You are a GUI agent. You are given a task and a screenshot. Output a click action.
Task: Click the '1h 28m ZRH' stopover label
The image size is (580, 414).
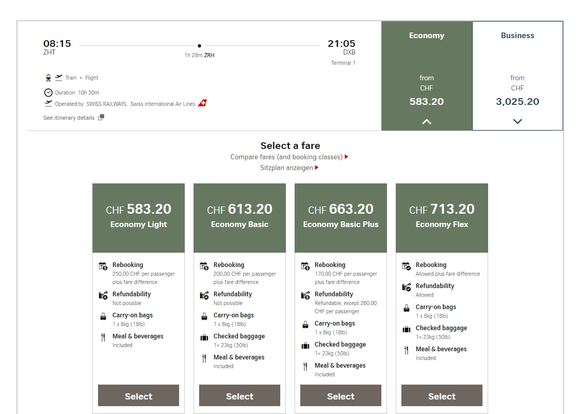199,55
